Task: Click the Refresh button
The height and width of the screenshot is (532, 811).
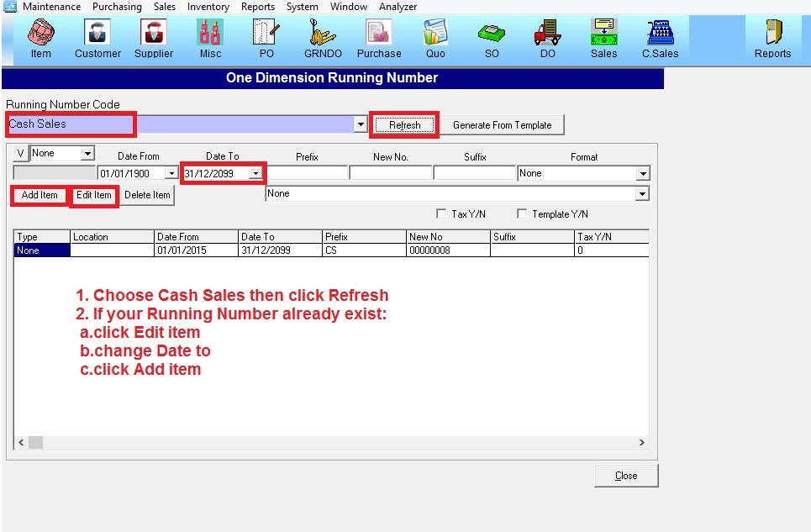Action: [404, 125]
